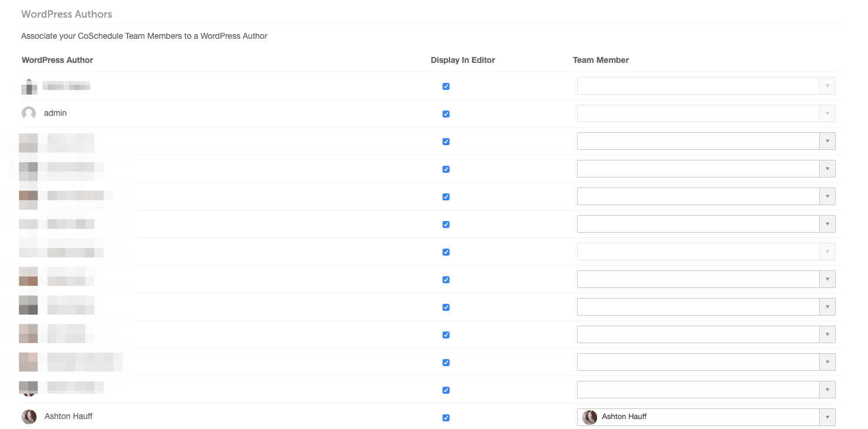Click the "Team Member" column header
Image resolution: width=868 pixels, height=429 pixels.
pos(601,60)
